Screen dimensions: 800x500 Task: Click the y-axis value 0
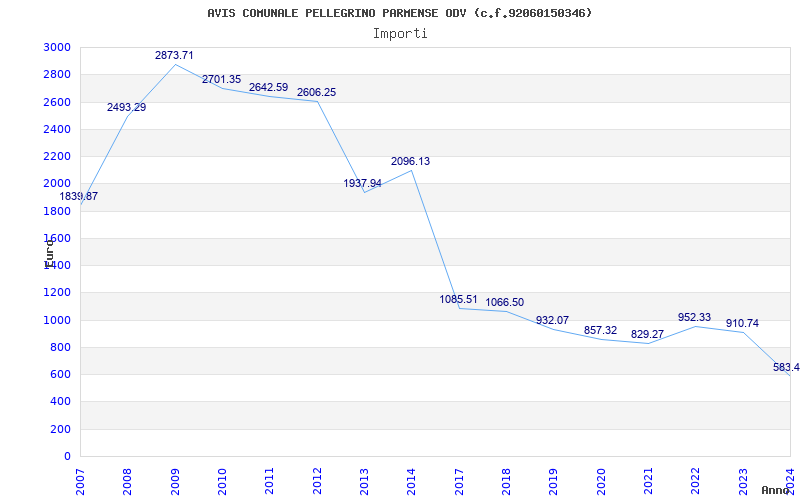pos(67,456)
